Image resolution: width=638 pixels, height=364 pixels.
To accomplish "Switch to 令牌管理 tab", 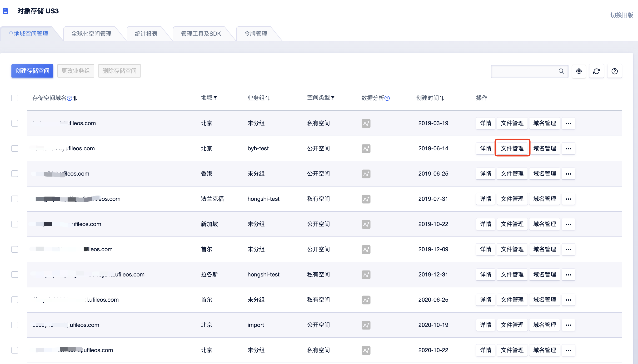I will click(255, 34).
